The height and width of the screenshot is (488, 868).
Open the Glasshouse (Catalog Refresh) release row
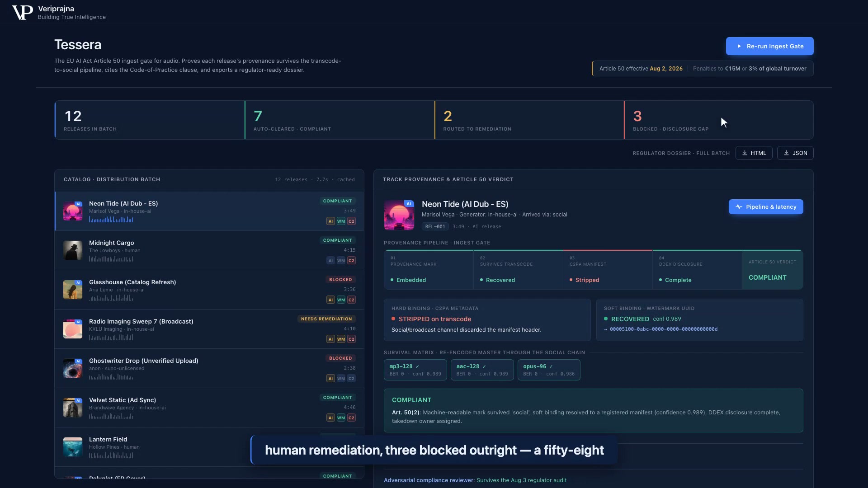click(209, 290)
